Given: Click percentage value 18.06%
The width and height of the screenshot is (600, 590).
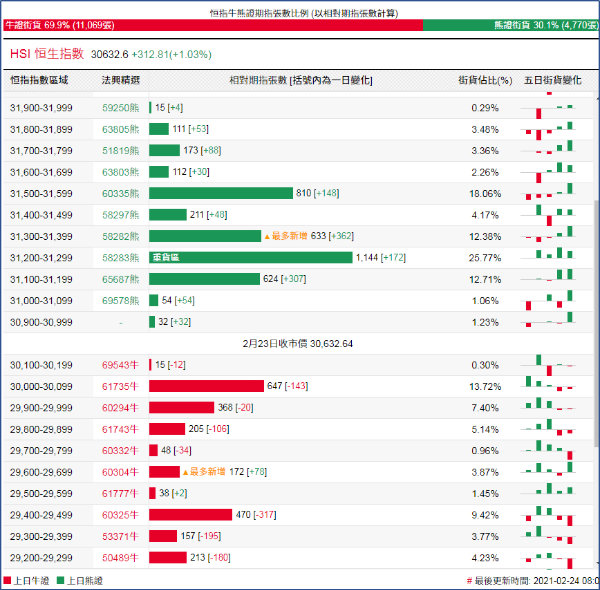Looking at the screenshot, I should click(x=485, y=194).
